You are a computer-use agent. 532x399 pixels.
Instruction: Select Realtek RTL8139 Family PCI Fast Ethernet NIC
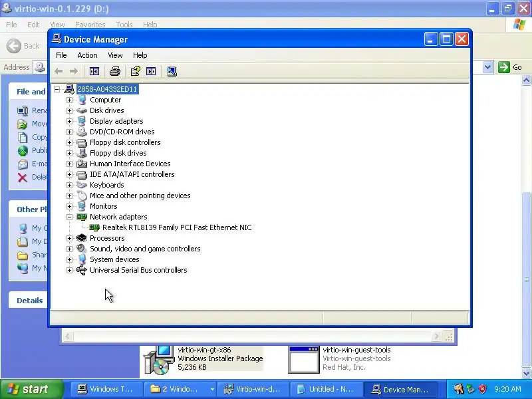coord(177,227)
